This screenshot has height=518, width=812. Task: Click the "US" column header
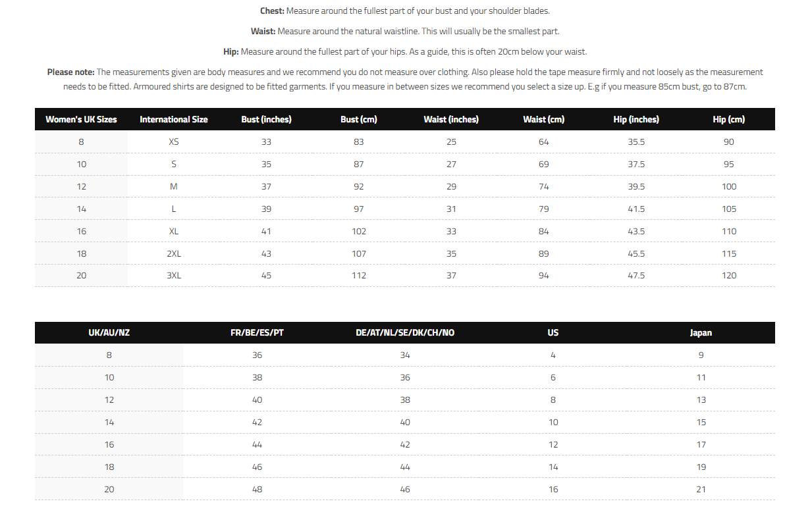tap(553, 332)
